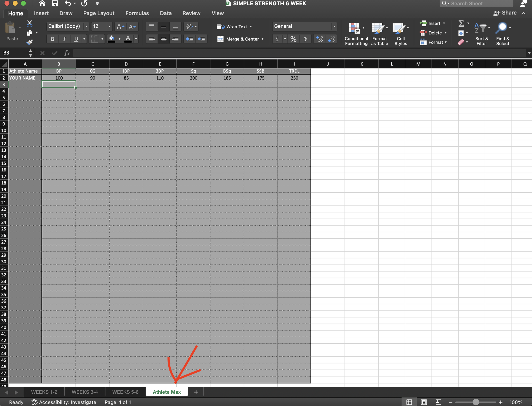Switch to the Formulas ribbon tab
The width and height of the screenshot is (532, 406).
click(x=137, y=13)
